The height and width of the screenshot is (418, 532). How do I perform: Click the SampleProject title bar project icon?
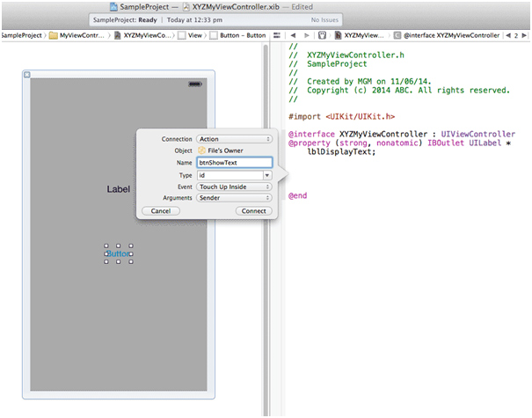point(114,7)
